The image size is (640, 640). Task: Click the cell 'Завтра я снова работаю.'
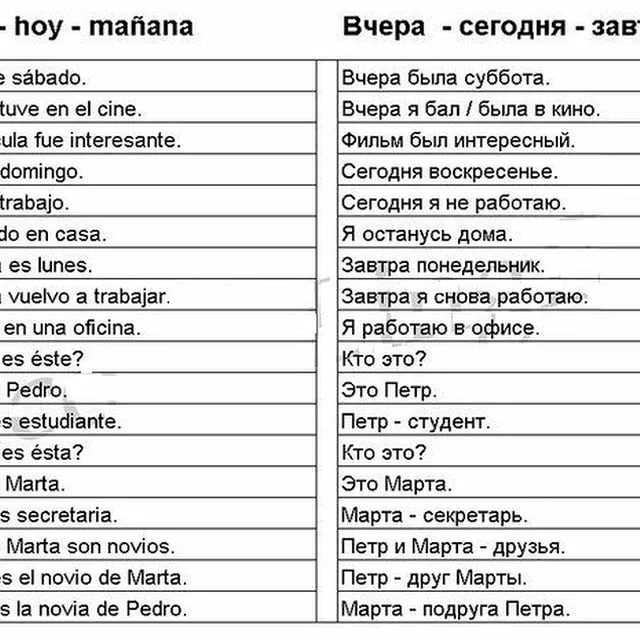[x=489, y=295]
